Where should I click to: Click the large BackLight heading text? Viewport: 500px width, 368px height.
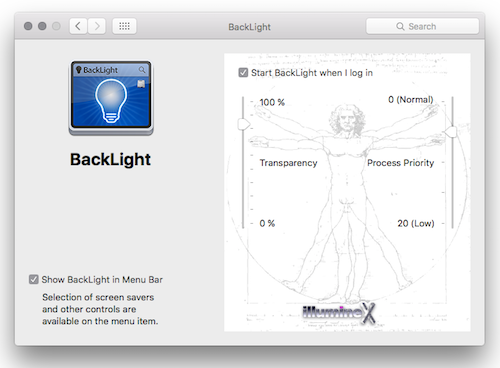click(x=110, y=159)
